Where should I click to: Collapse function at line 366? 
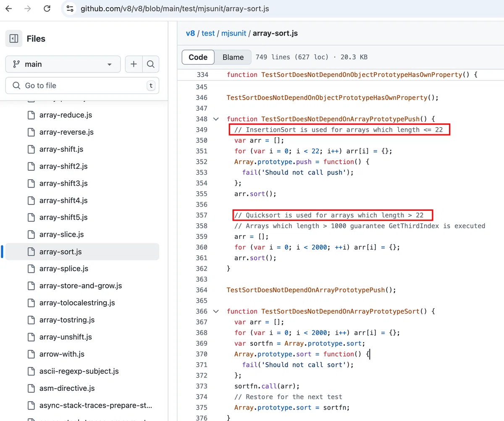tap(216, 311)
